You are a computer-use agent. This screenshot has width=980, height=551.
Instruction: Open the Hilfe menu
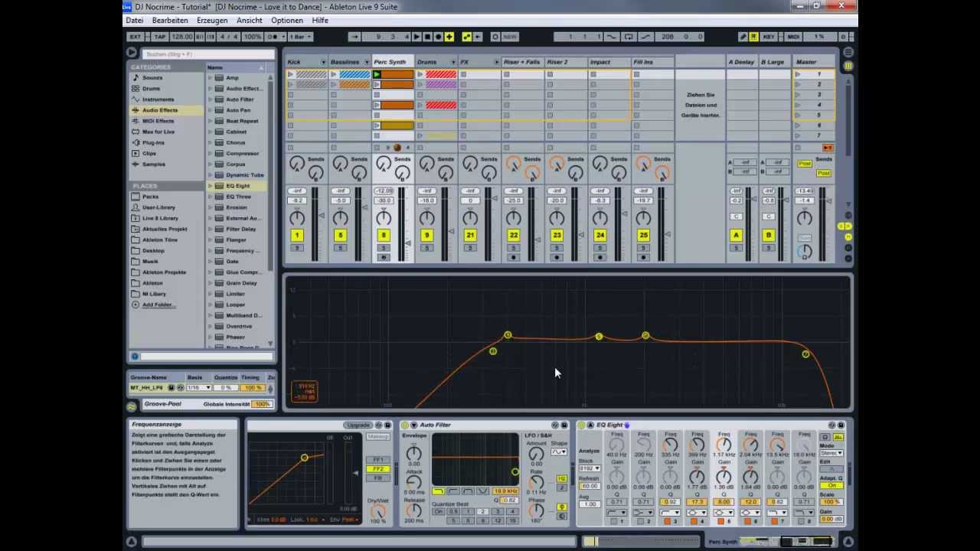pyautogui.click(x=320, y=21)
